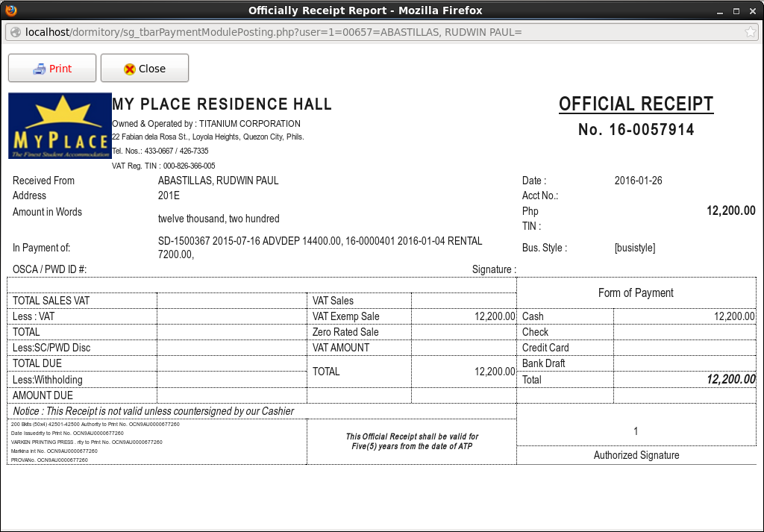Screen dimensions: 764x532
Task: Close window via title bar X
Action: (x=753, y=10)
